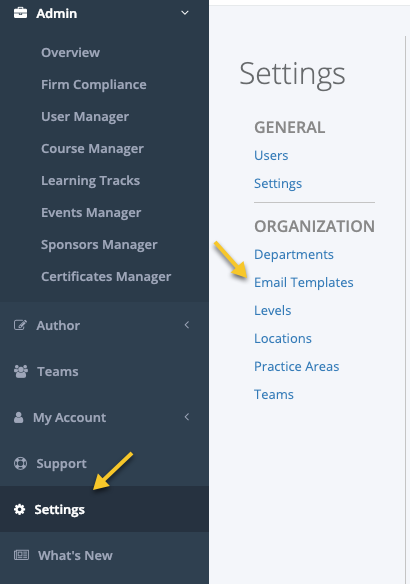Click the Author pencil-edit icon
The height and width of the screenshot is (584, 410).
20,325
